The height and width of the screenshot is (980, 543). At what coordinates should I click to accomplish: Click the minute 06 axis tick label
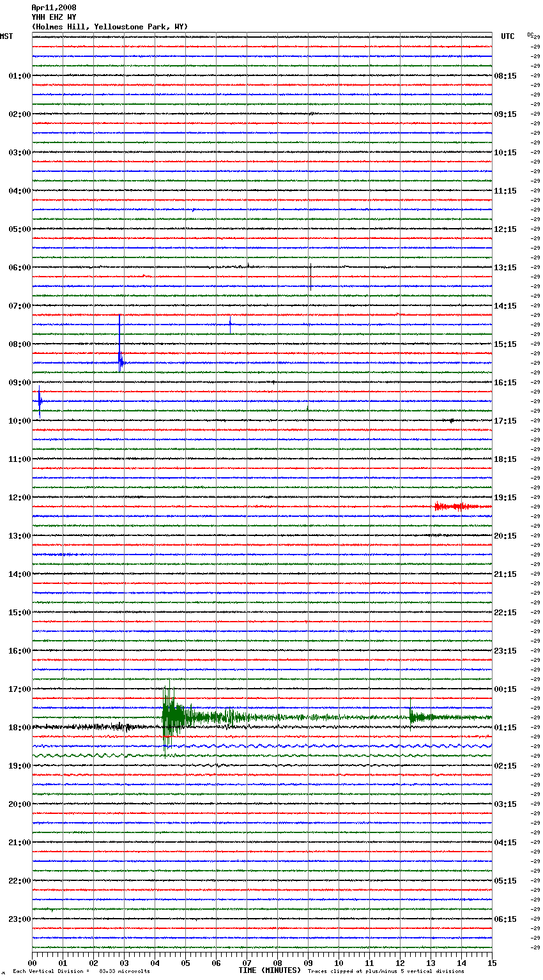pyautogui.click(x=216, y=963)
